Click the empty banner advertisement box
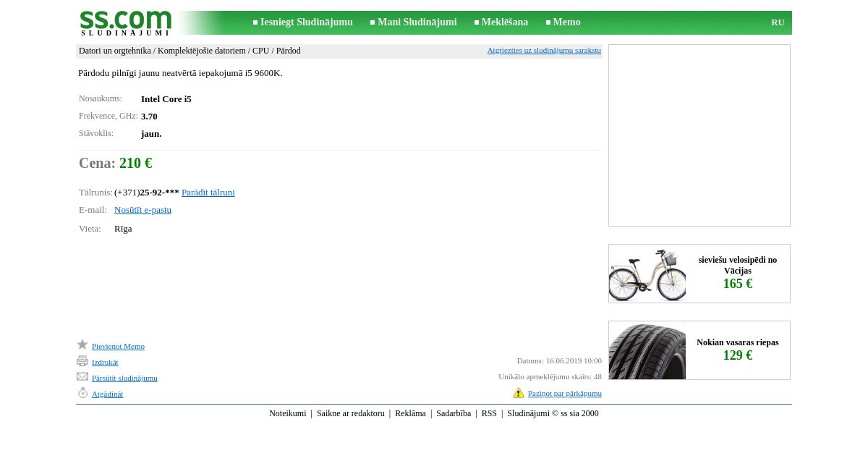This screenshot has height=456, width=868. 699,135
